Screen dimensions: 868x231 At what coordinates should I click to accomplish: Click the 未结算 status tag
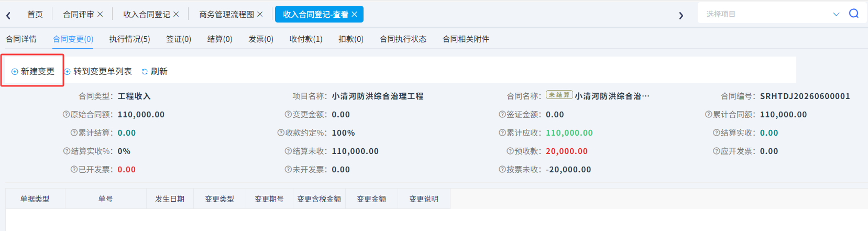tap(559, 95)
